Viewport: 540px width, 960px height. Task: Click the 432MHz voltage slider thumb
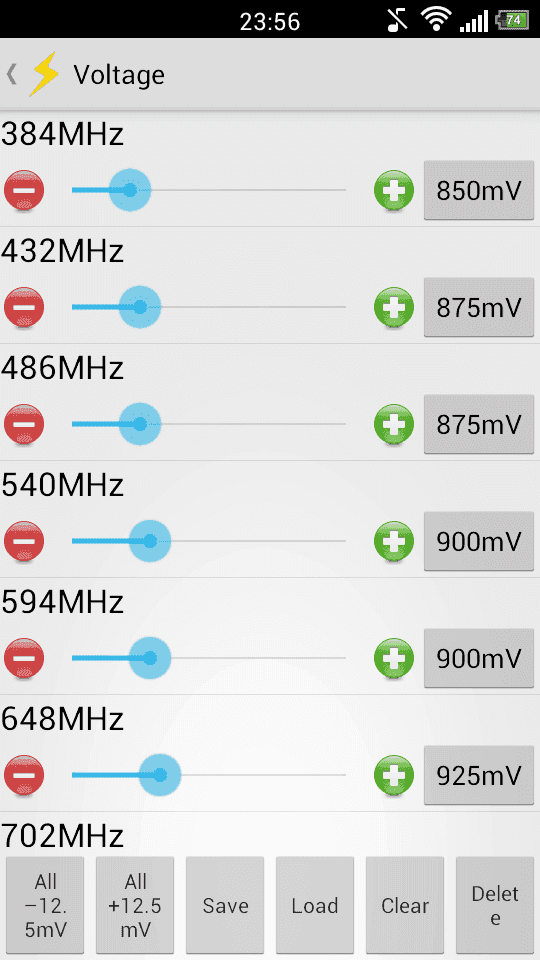tap(140, 307)
